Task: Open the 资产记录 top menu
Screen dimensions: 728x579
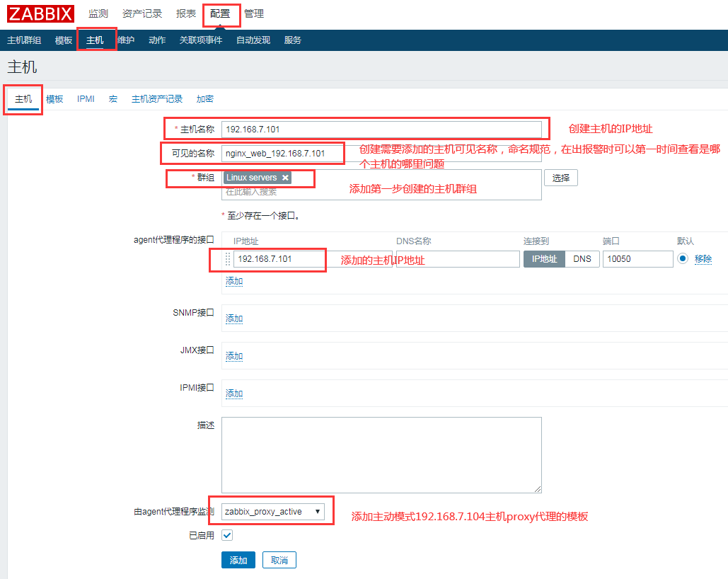Action: [142, 14]
